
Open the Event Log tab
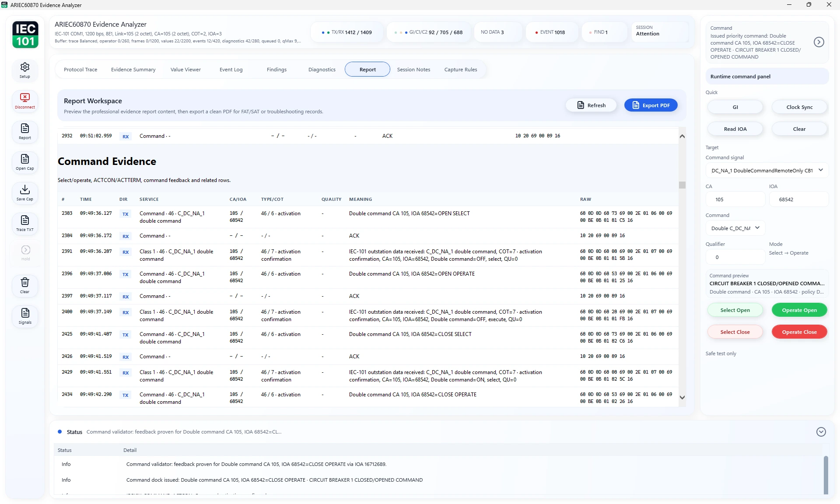tap(231, 70)
